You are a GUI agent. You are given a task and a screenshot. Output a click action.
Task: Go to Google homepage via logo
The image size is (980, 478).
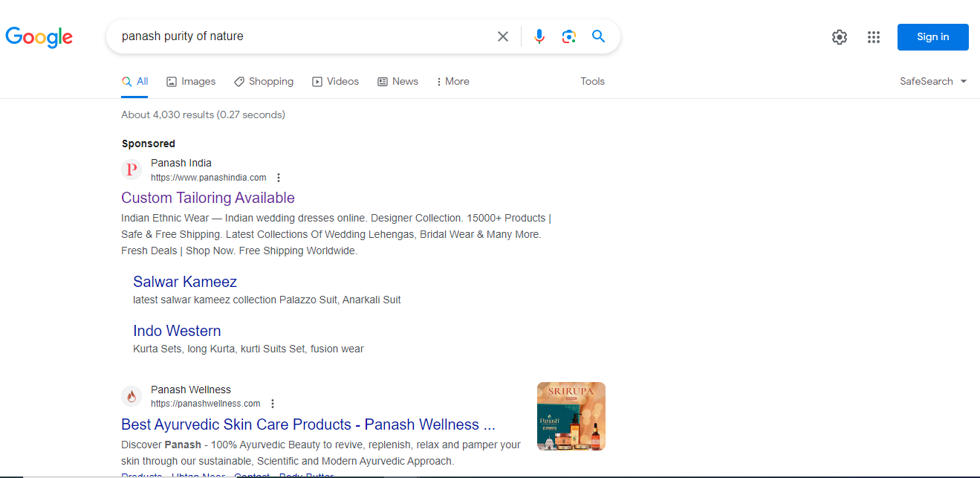pyautogui.click(x=39, y=37)
